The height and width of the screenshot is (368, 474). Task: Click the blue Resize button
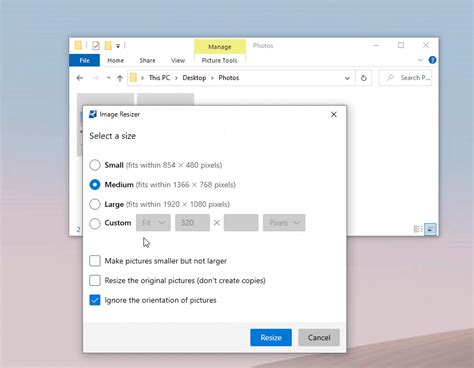click(x=271, y=337)
